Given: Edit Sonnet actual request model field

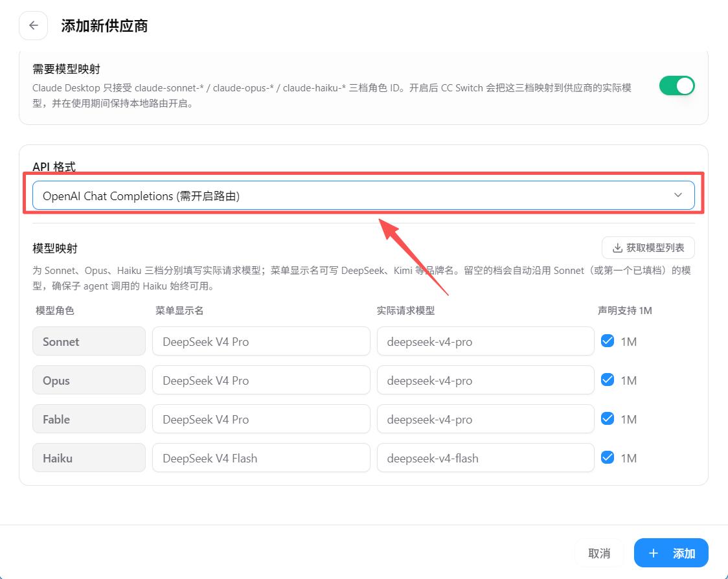Looking at the screenshot, I should (486, 341).
